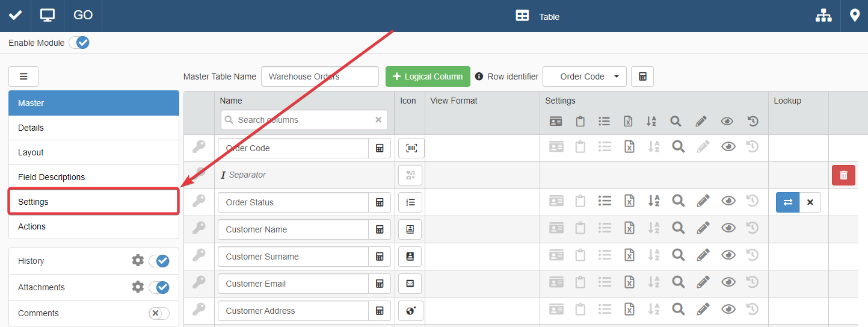Click the location pin icon in top bar

(854, 16)
